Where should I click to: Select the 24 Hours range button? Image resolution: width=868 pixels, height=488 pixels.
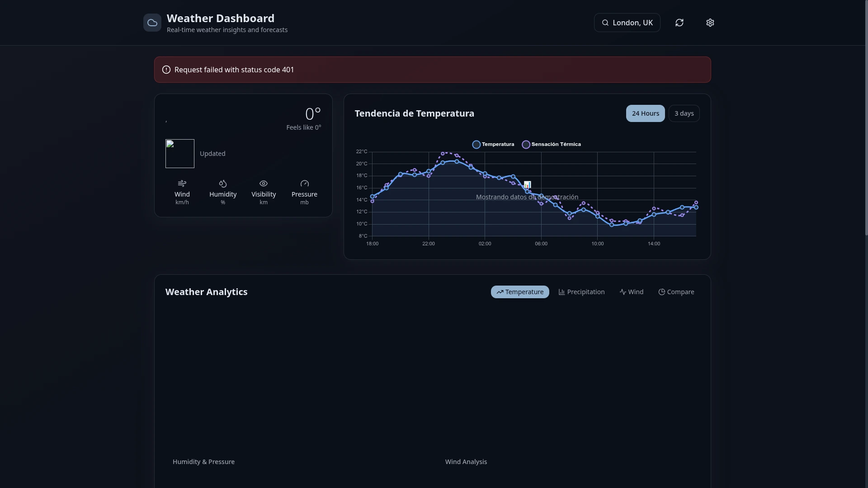(646, 113)
